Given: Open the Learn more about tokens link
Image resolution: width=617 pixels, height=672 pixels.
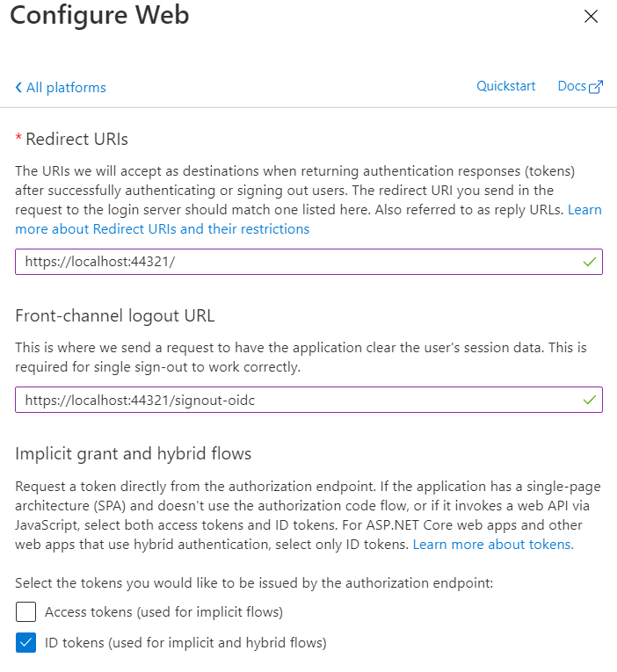Looking at the screenshot, I should pos(492,545).
